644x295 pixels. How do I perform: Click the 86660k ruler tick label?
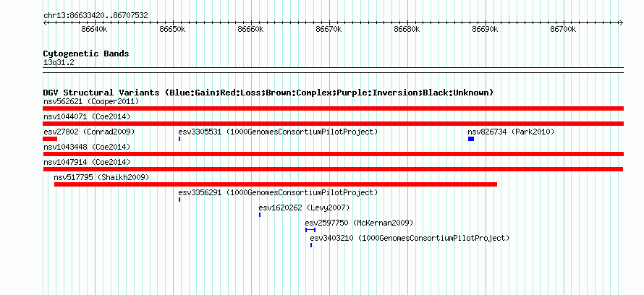250,30
